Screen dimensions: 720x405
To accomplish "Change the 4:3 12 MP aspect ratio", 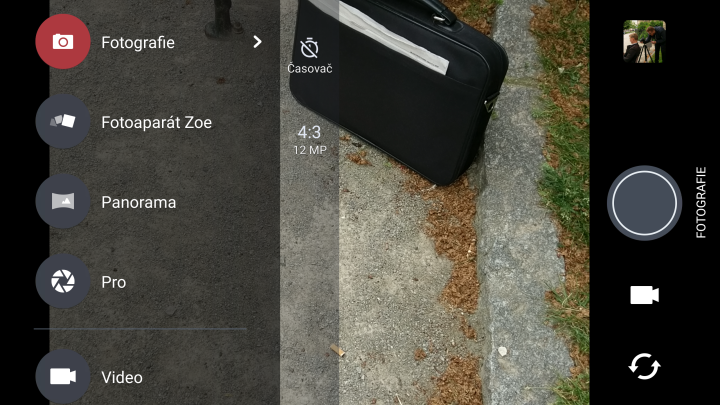I will [x=309, y=140].
